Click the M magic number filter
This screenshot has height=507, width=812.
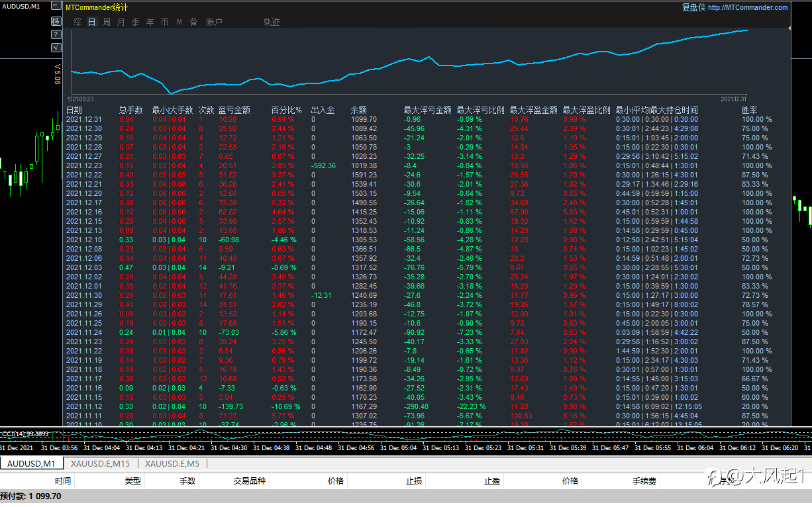click(179, 22)
